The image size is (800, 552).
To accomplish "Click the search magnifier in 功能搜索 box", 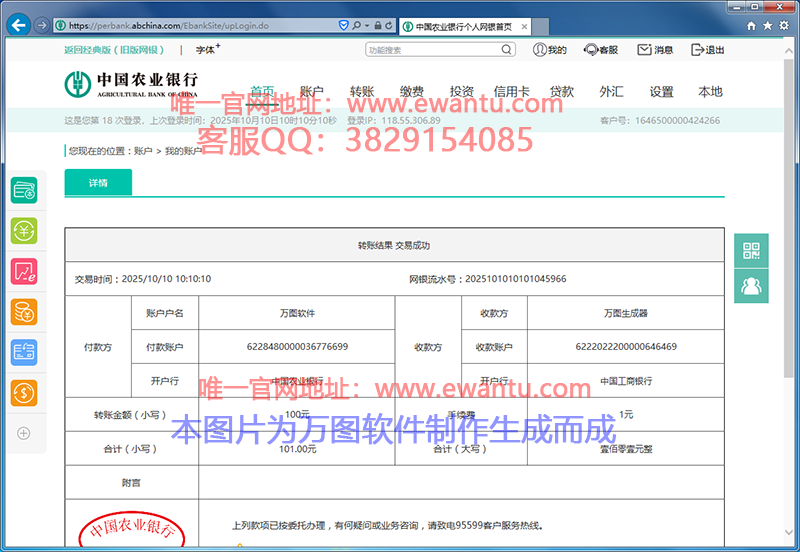I will (x=506, y=49).
